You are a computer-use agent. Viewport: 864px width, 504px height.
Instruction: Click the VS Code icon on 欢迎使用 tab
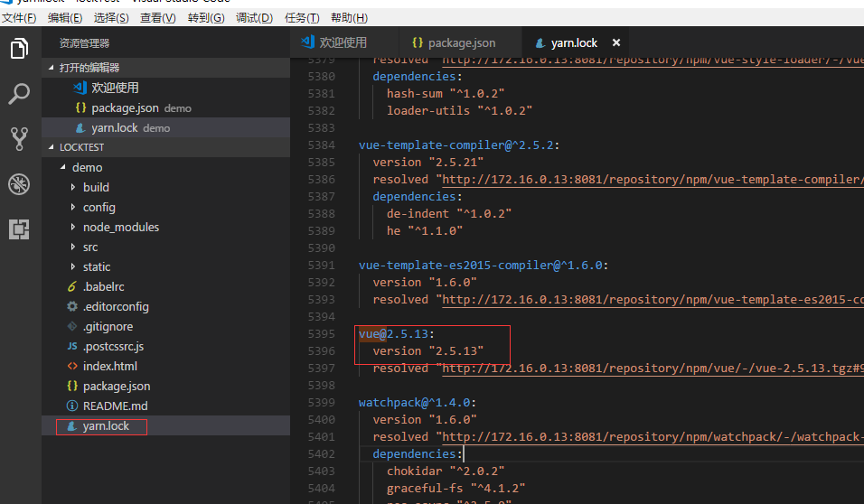[x=307, y=42]
